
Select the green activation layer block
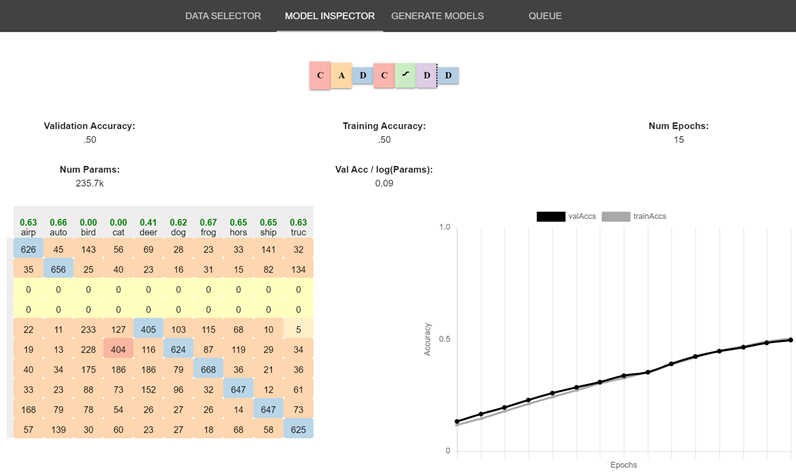[x=406, y=76]
